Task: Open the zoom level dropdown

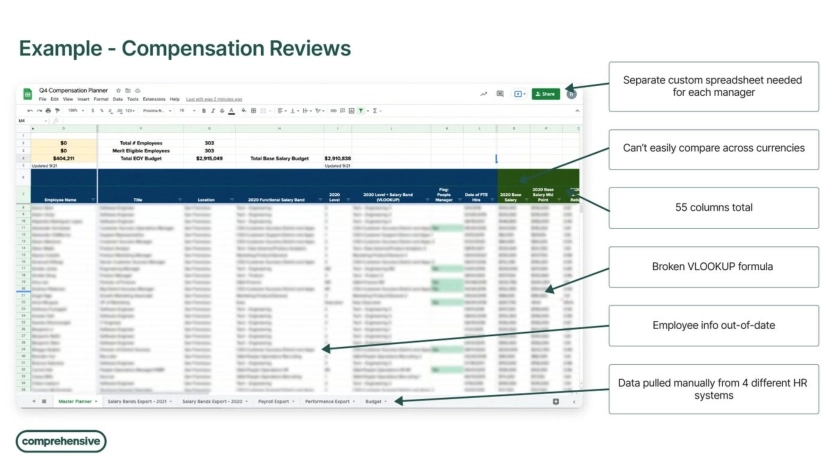Action: pyautogui.click(x=74, y=111)
